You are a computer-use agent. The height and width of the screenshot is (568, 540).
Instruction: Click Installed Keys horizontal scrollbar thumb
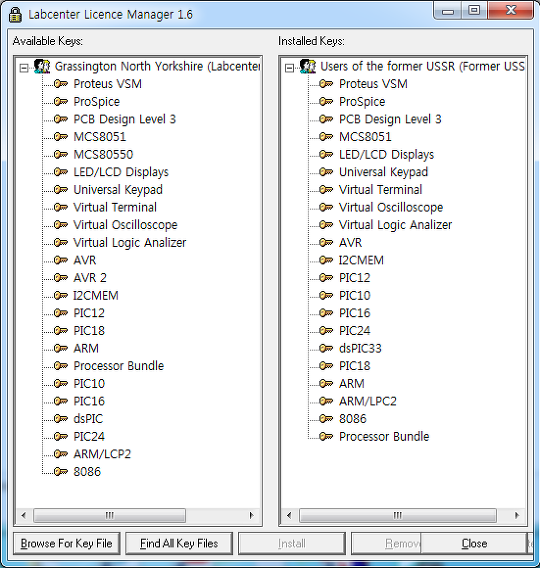tap(398, 515)
